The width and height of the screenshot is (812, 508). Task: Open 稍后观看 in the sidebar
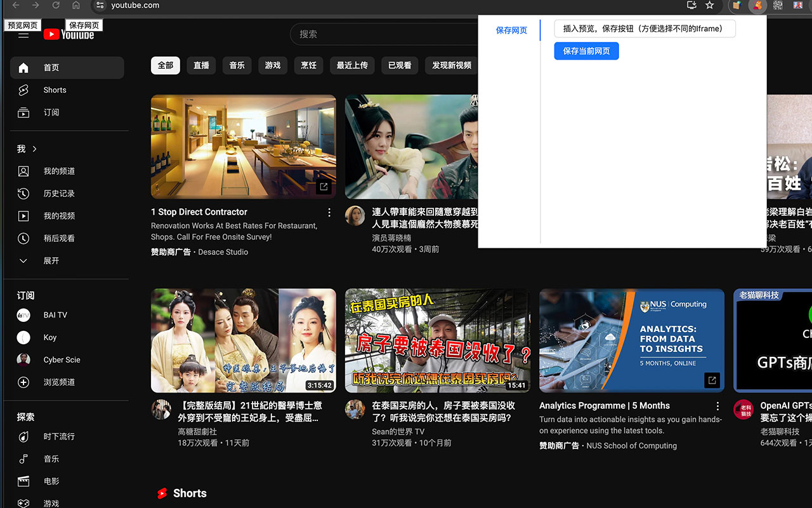59,238
